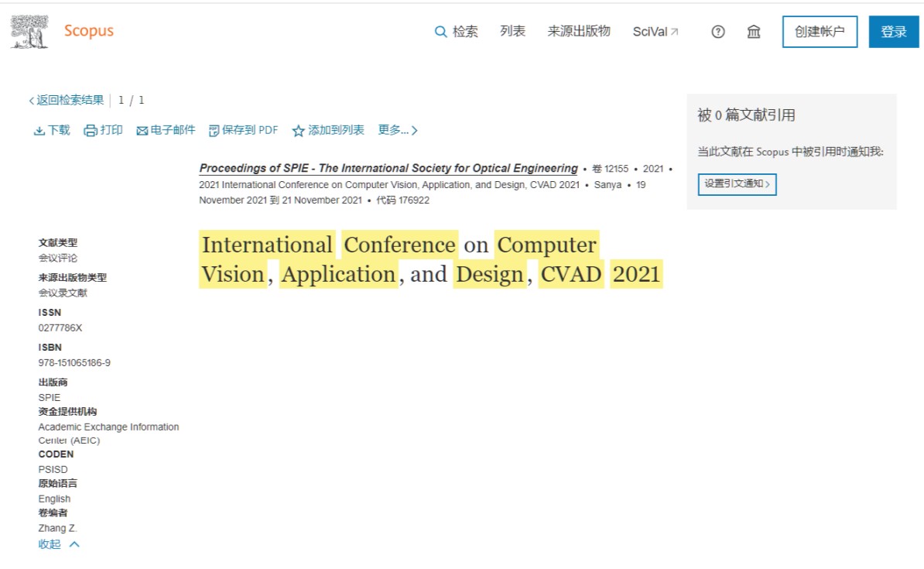Screen dimensions: 924x569
Task: Click 设置引文通知 citation alert button
Action: (737, 184)
